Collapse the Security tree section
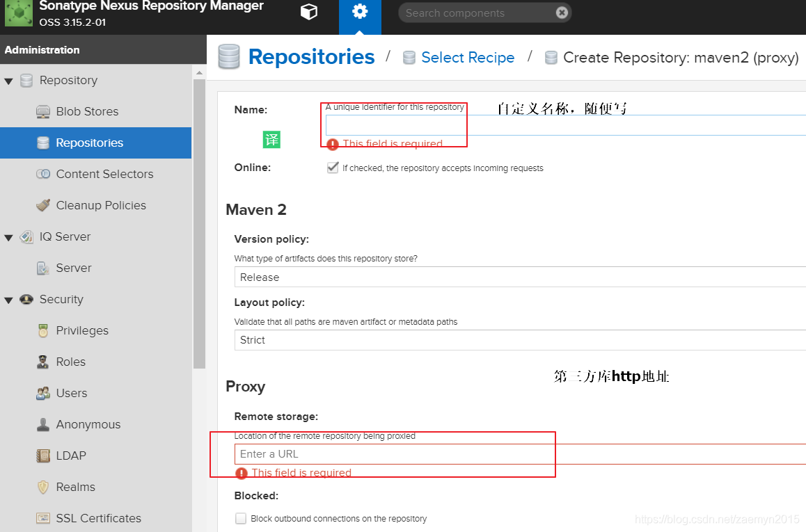The height and width of the screenshot is (532, 806). pyautogui.click(x=9, y=300)
